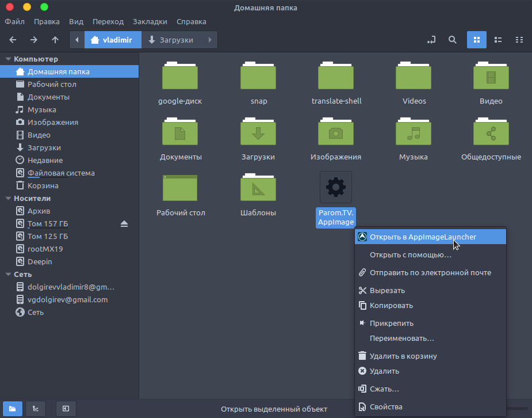The image size is (532, 418).
Task: Click the toggle location entry icon
Action: [x=431, y=40]
